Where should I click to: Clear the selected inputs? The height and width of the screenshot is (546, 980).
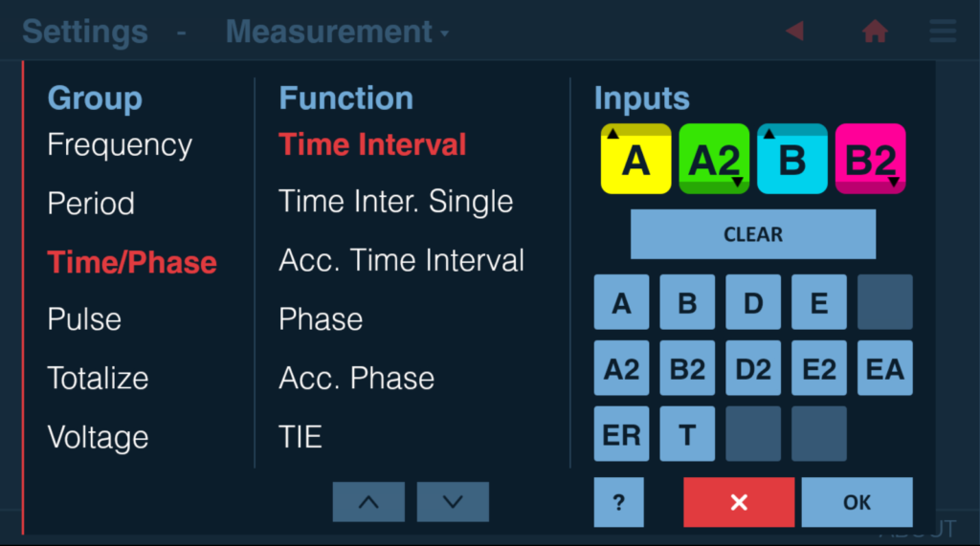(753, 234)
